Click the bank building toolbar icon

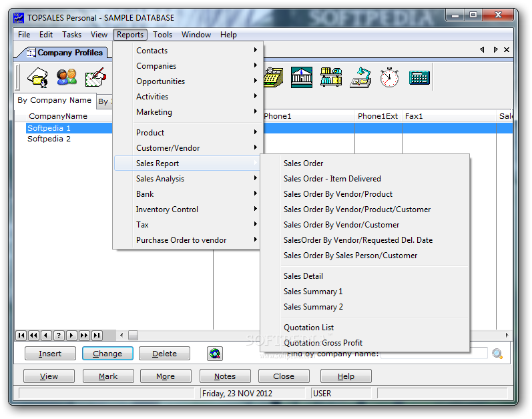(x=302, y=77)
